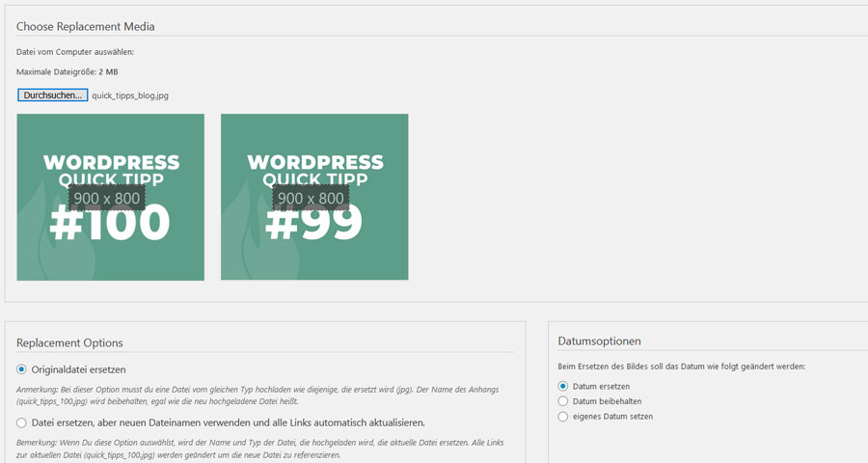
Task: Click the #99 WordPress Quick Tipp thumbnail
Action: [314, 197]
